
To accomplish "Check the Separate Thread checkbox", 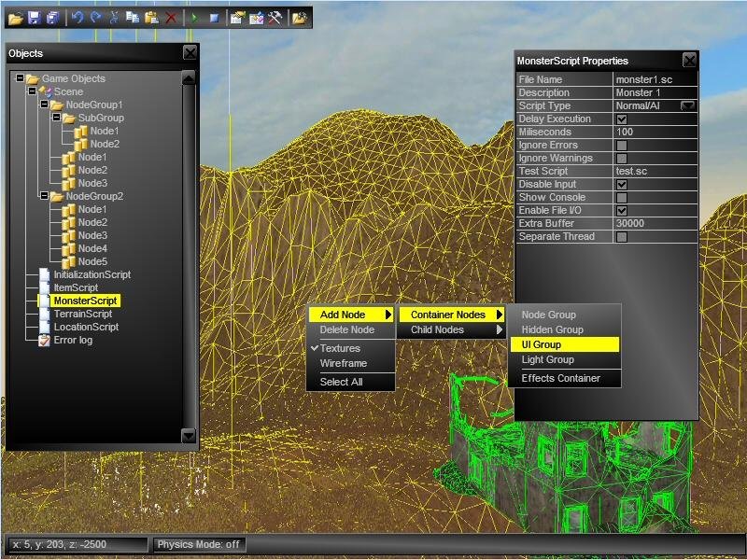I will [x=622, y=237].
